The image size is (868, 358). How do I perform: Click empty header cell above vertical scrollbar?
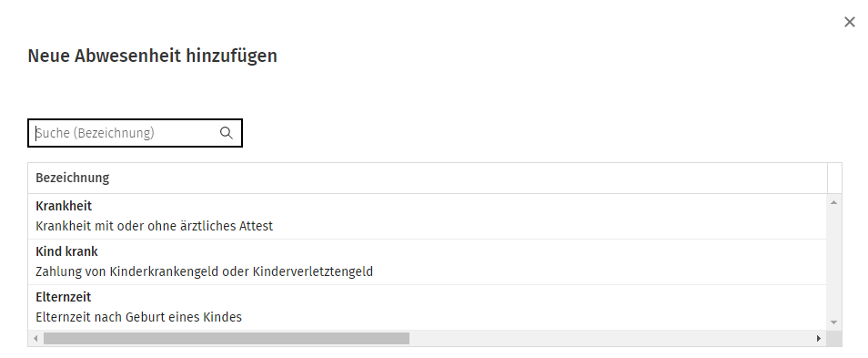(834, 178)
